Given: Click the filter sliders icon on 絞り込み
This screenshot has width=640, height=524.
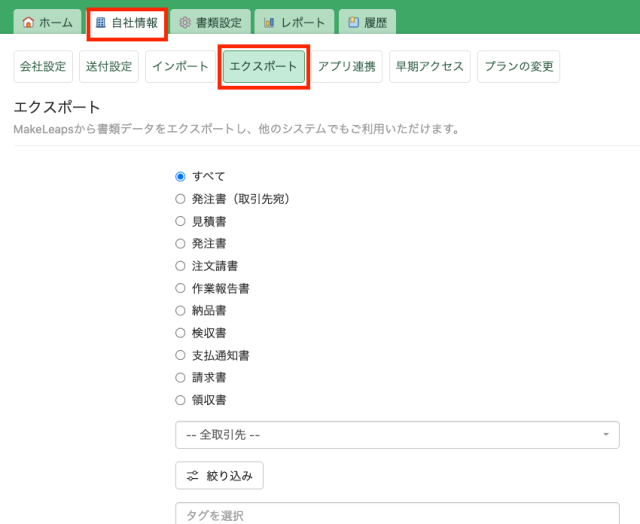Looking at the screenshot, I should pyautogui.click(x=193, y=475).
